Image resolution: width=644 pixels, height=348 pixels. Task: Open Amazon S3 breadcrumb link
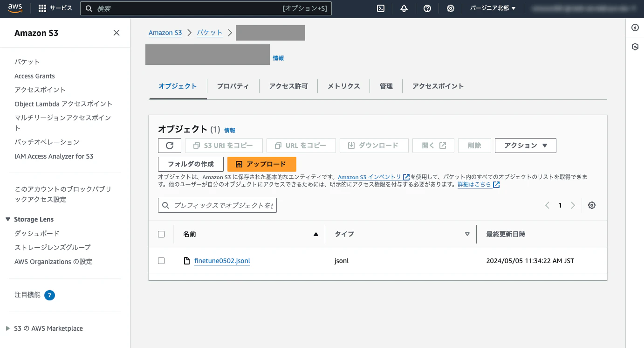(165, 33)
